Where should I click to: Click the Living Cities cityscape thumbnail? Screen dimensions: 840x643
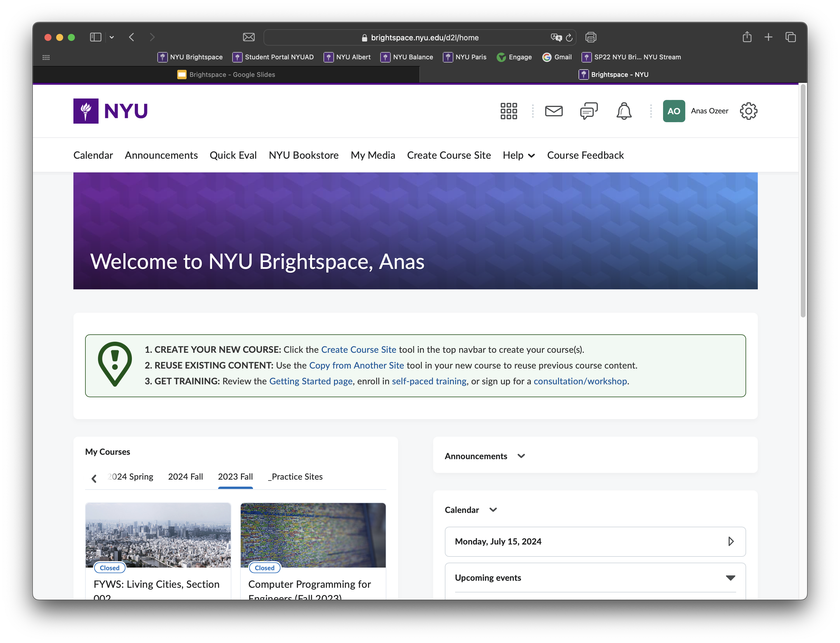click(x=158, y=535)
